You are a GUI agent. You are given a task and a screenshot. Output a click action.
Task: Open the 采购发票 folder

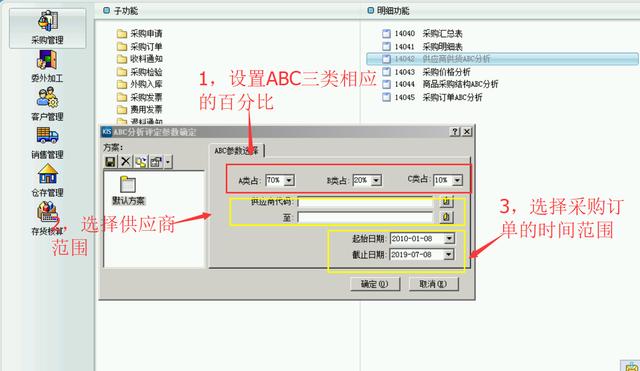[x=140, y=97]
